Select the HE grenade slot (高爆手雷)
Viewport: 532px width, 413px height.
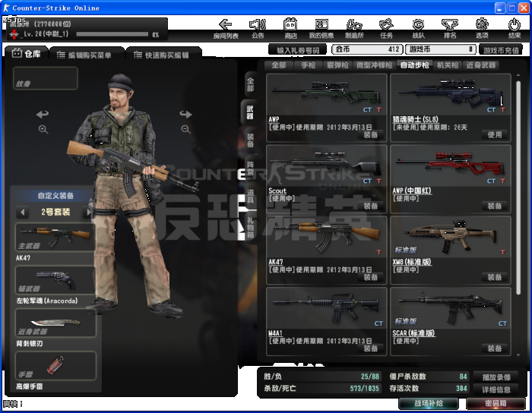coord(55,366)
